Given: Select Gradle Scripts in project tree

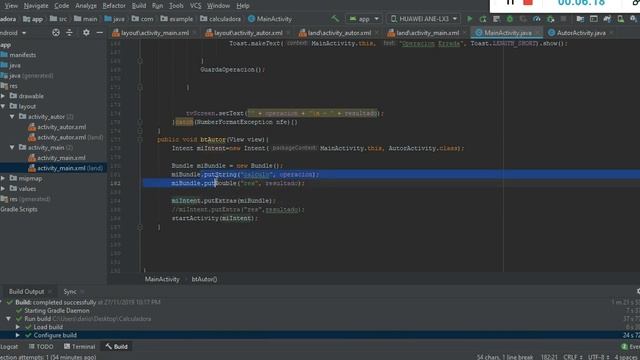Looking at the screenshot, I should click(x=19, y=209).
